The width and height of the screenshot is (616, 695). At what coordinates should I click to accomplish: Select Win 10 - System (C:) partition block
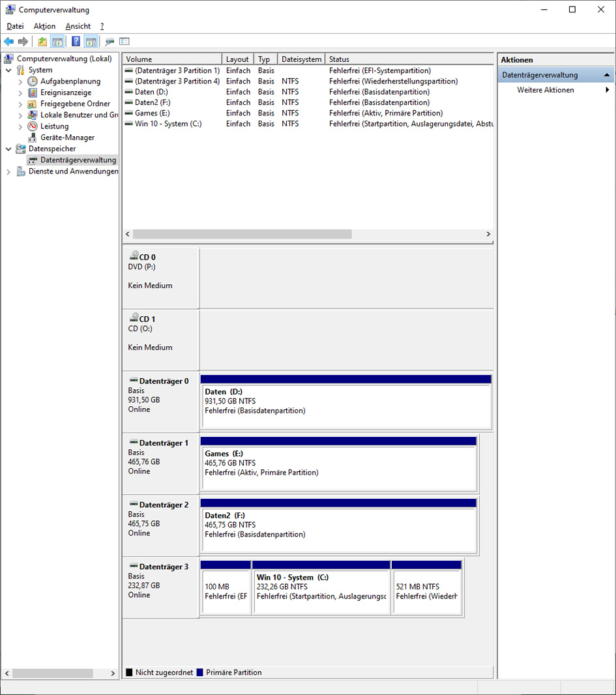pos(321,587)
